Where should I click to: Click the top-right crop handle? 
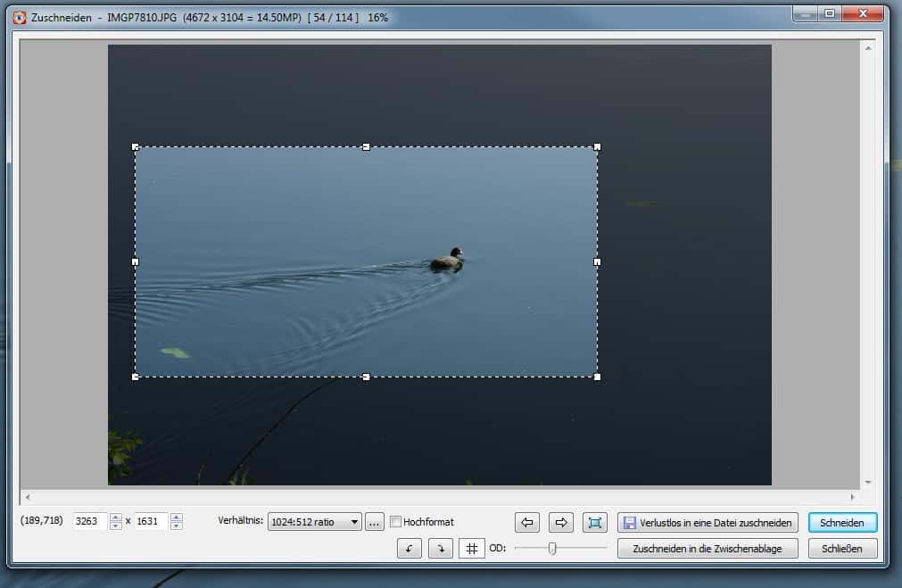coord(597,146)
